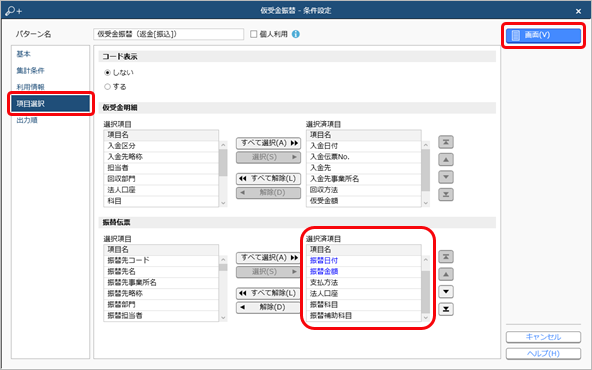Click the キャンセル button

[543, 337]
